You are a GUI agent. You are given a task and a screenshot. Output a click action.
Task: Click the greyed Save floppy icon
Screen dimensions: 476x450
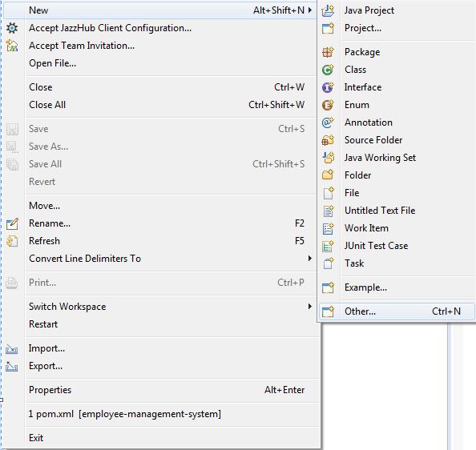(x=12, y=129)
